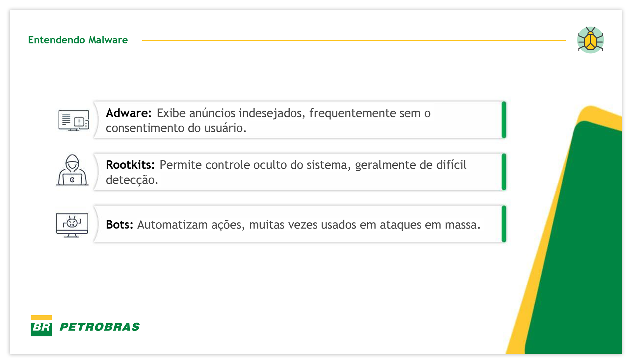
Task: Click the green bar ending the Rootkits box
Action: coord(504,172)
